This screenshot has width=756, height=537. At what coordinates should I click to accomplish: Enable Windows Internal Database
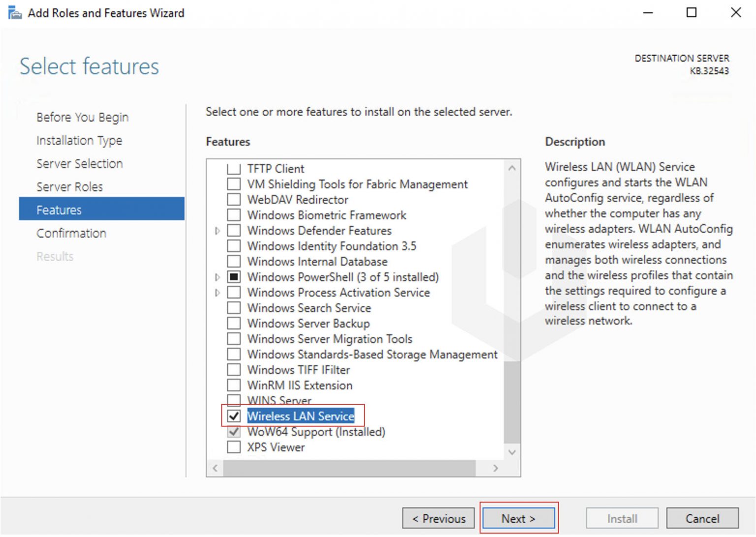pos(233,261)
